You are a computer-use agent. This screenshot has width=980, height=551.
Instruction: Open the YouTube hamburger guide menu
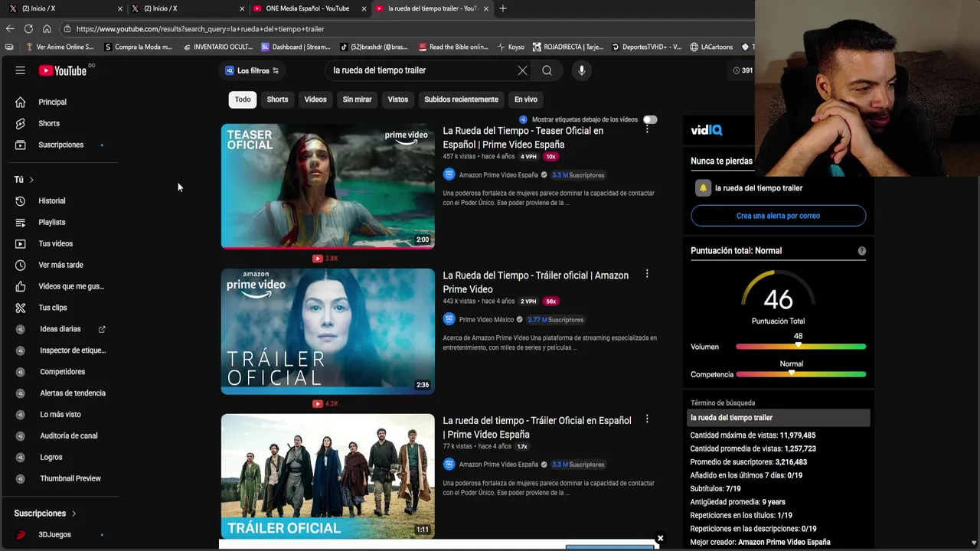[x=21, y=70]
